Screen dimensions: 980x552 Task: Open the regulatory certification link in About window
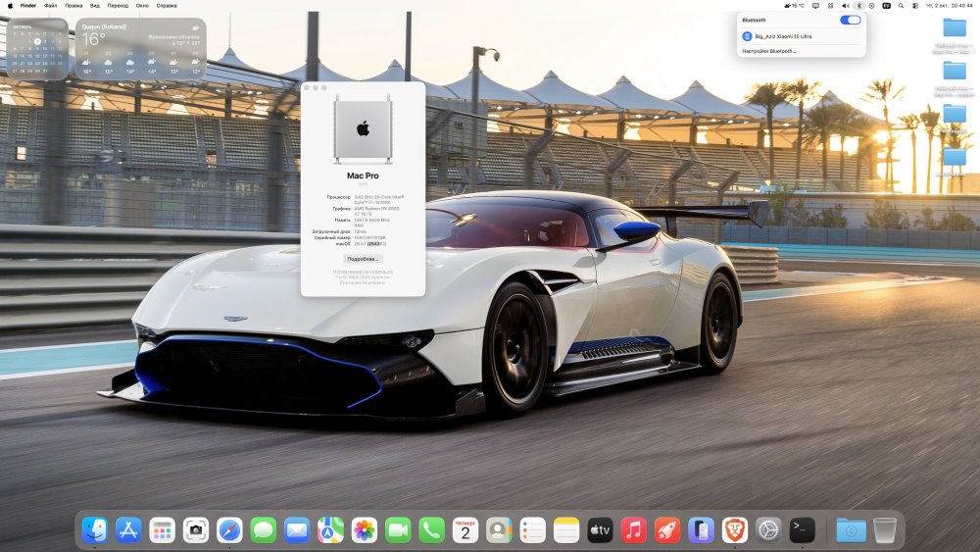pyautogui.click(x=364, y=272)
